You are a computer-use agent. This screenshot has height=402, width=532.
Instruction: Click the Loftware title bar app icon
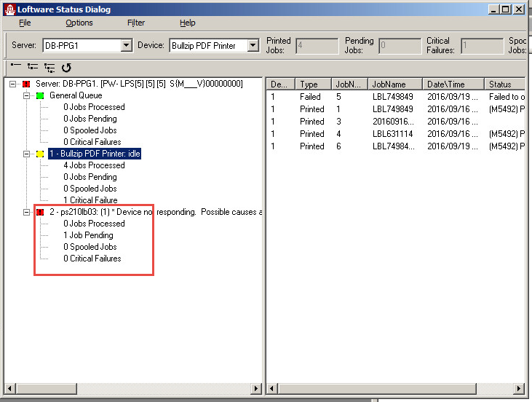point(9,9)
